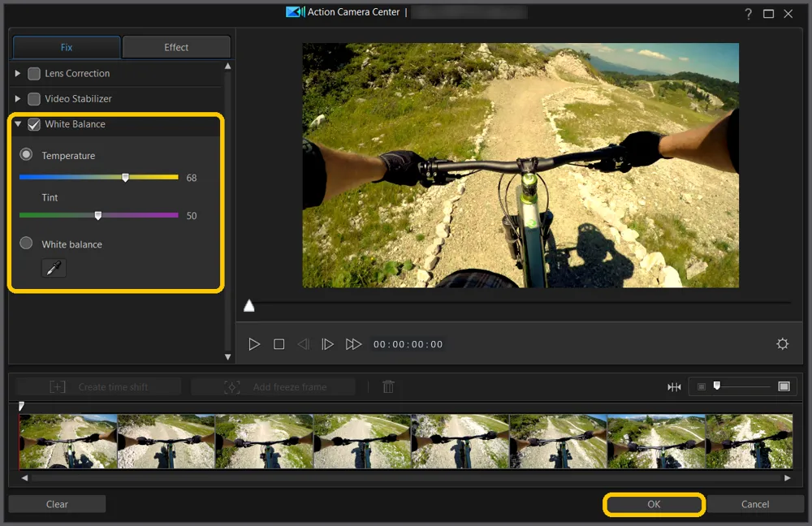
Task: Step back to previous frame
Action: [304, 344]
